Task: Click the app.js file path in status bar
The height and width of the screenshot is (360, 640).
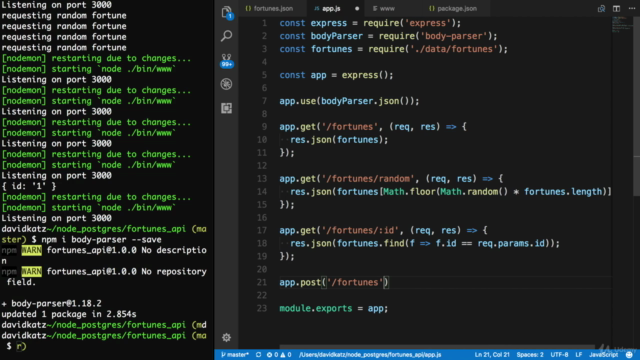Action: 370,355
